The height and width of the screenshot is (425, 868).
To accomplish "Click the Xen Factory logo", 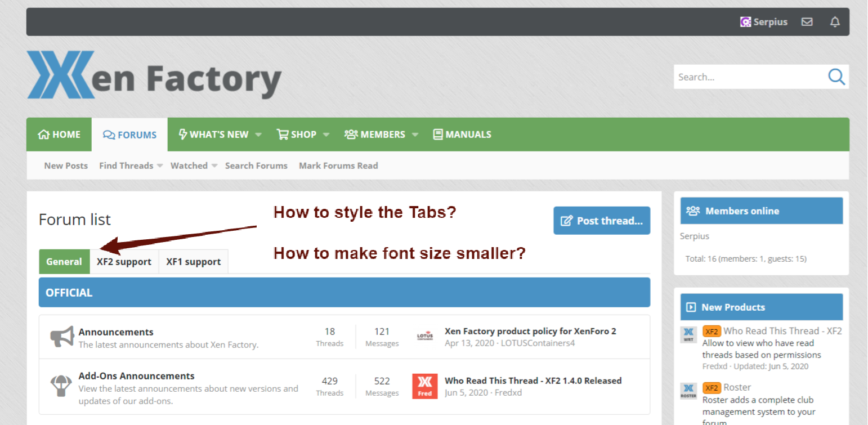I will pyautogui.click(x=154, y=75).
